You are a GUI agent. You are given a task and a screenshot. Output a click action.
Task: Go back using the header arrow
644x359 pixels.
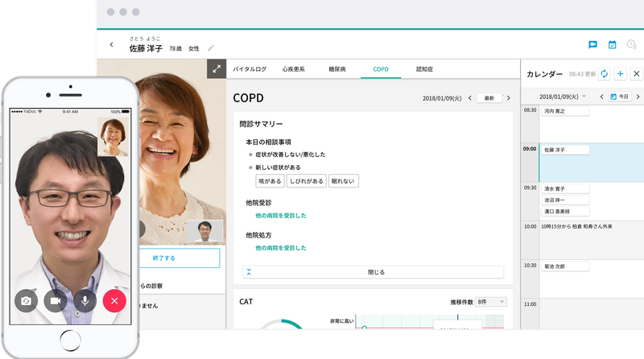click(111, 45)
